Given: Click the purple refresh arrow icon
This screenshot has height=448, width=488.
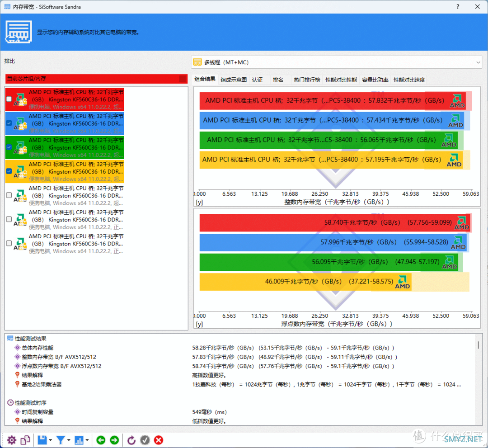Looking at the screenshot, I should pos(131,440).
